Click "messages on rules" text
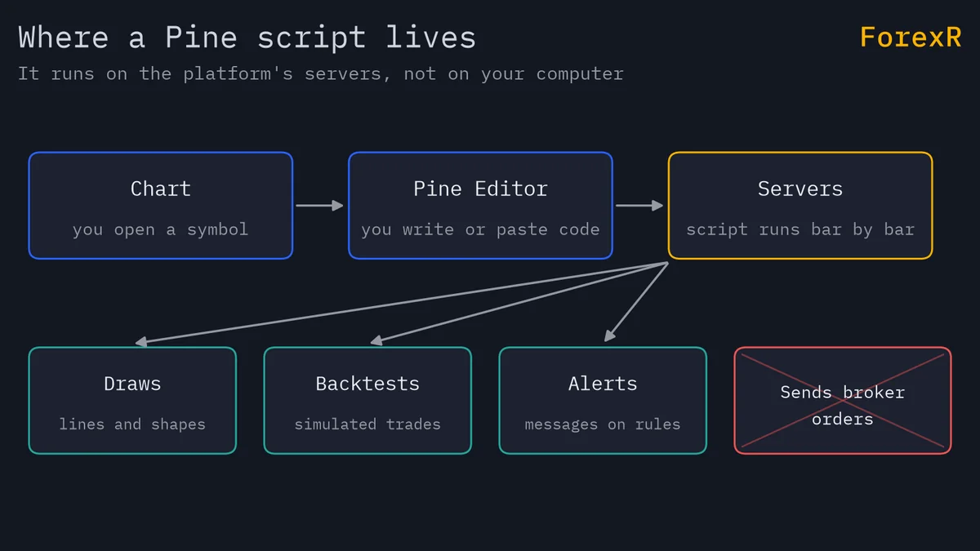The image size is (980, 551). [603, 424]
